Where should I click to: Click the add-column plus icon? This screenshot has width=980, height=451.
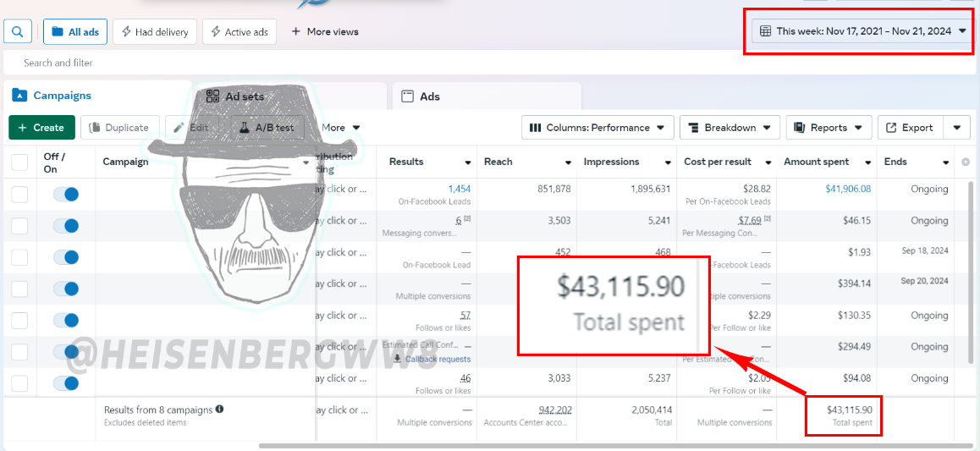coord(965,162)
